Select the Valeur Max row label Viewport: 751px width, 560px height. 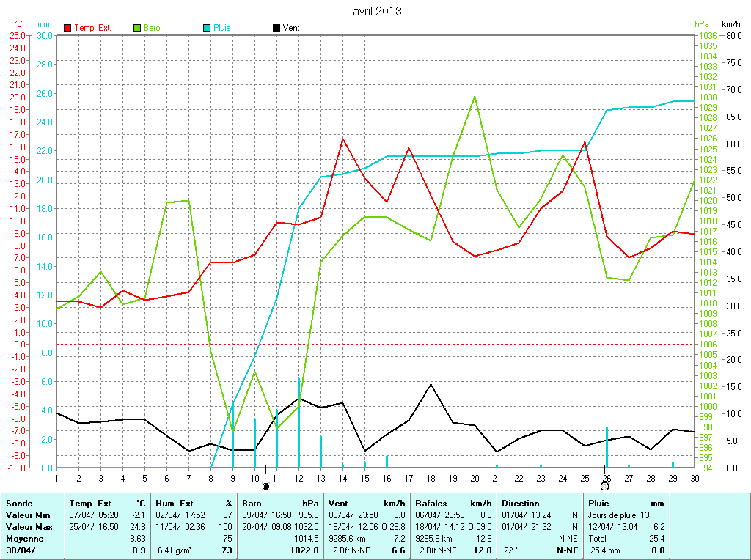[29, 527]
